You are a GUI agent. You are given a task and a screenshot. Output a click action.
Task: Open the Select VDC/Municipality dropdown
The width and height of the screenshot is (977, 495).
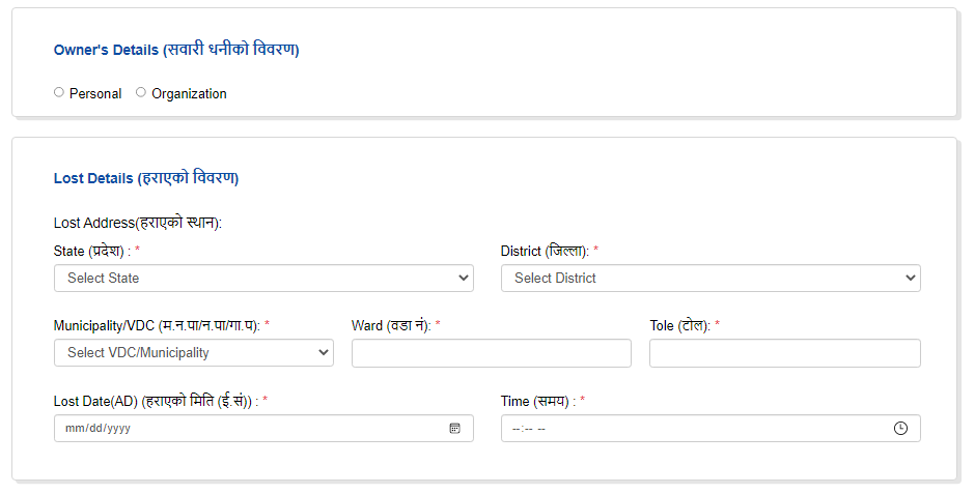click(194, 353)
